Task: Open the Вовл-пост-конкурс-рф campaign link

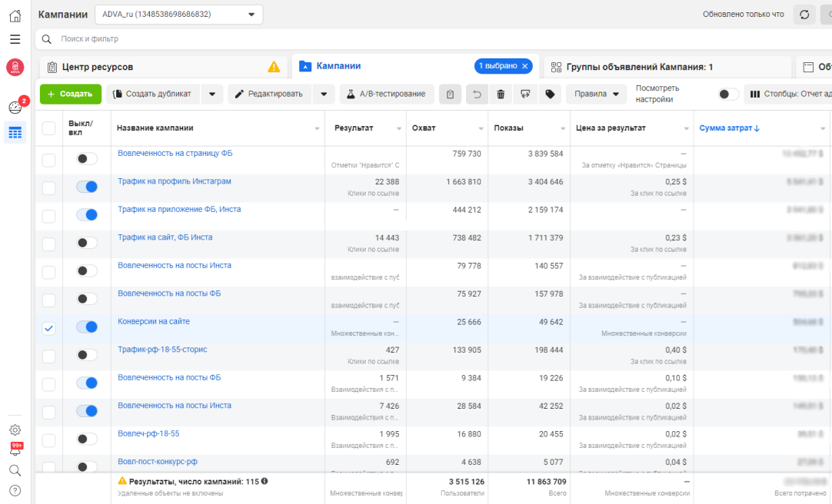Action: coord(158,462)
